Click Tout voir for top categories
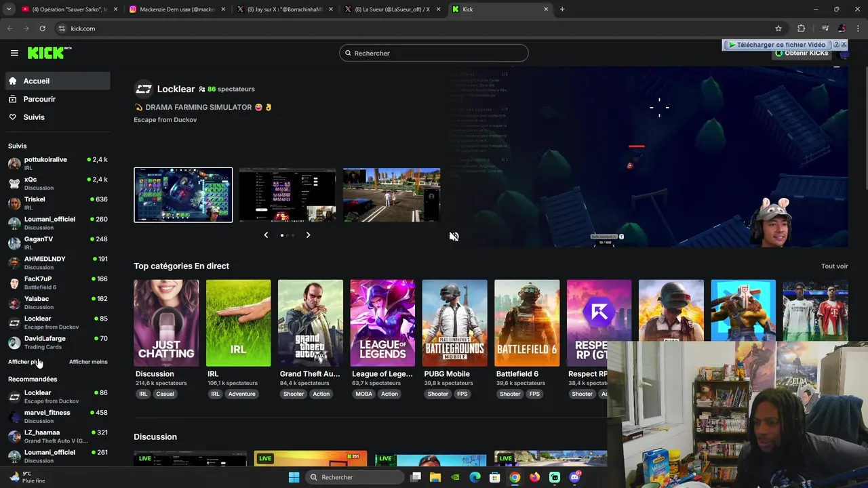The height and width of the screenshot is (488, 868). tap(834, 266)
